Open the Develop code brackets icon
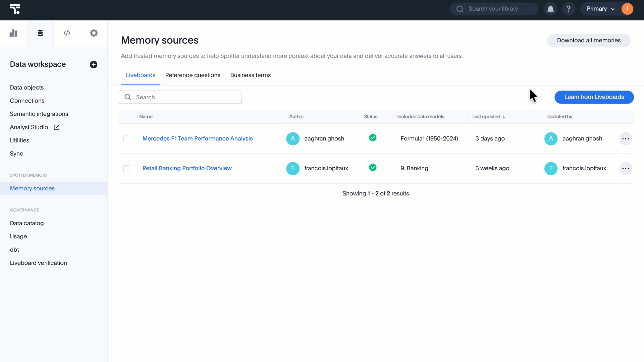Viewport: 644px width, 362px height. point(67,33)
